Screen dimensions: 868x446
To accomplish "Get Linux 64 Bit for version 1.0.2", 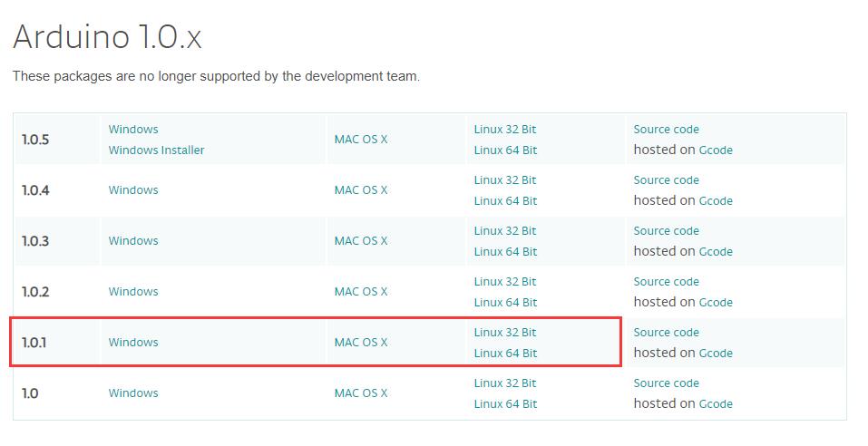I will [x=505, y=304].
